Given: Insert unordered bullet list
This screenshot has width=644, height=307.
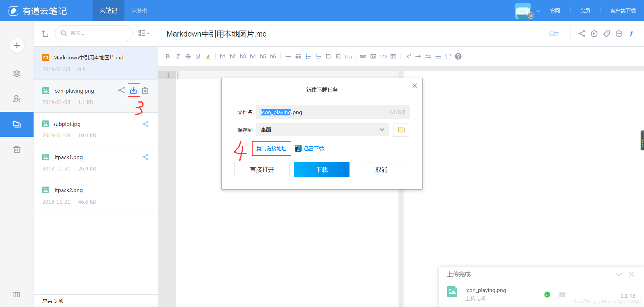Looking at the screenshot, I should (308, 56).
